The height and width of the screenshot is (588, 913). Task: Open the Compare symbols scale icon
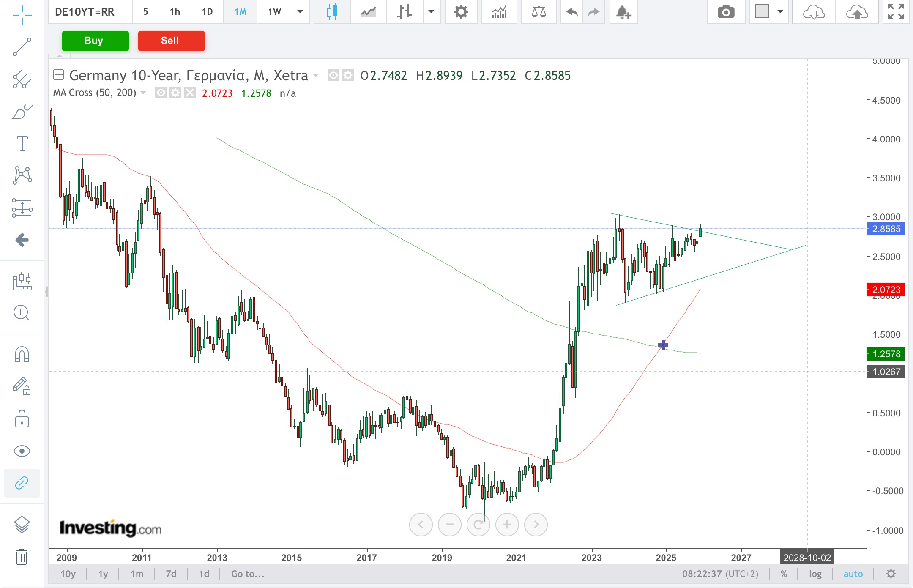click(539, 12)
